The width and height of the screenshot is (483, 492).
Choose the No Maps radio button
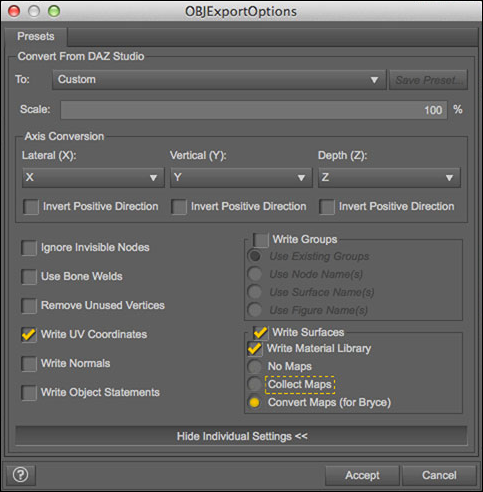(x=255, y=366)
